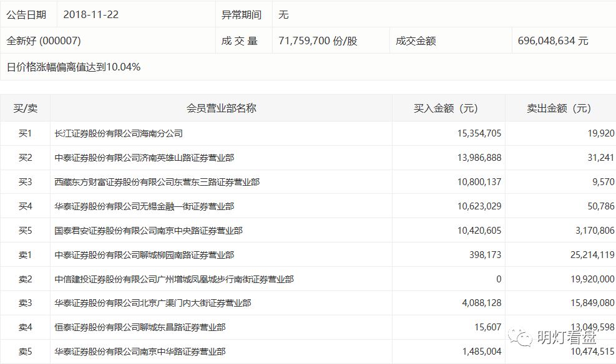This screenshot has height=364, width=616.
Task: Click the 买/卖 column header
Action: [25, 108]
